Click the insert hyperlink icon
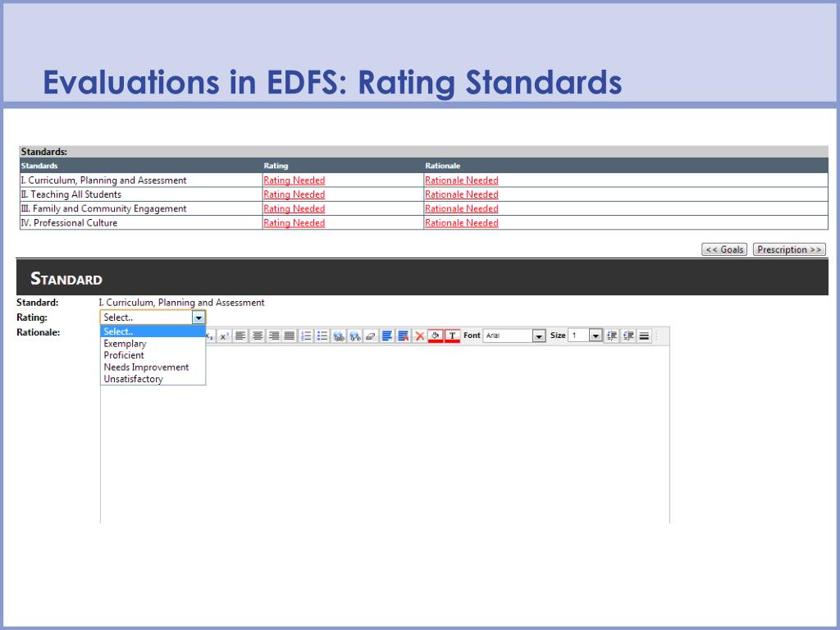This screenshot has width=840, height=630. [339, 336]
